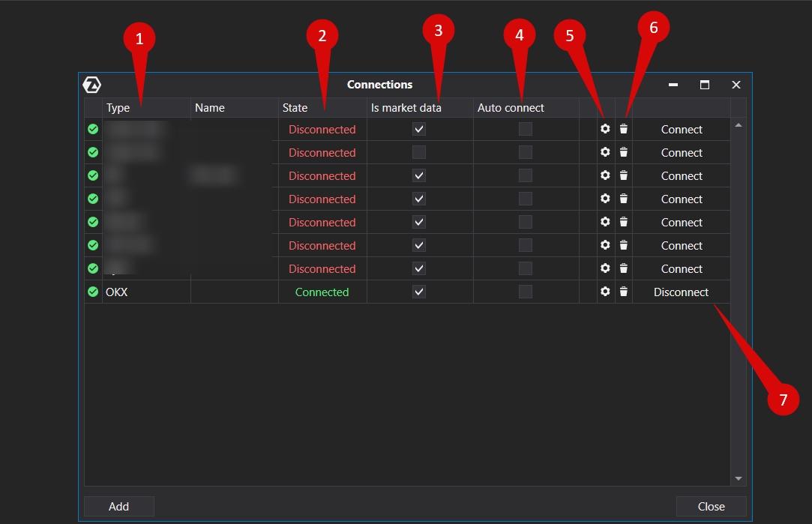Enable Auto connect in the first row

point(526,129)
